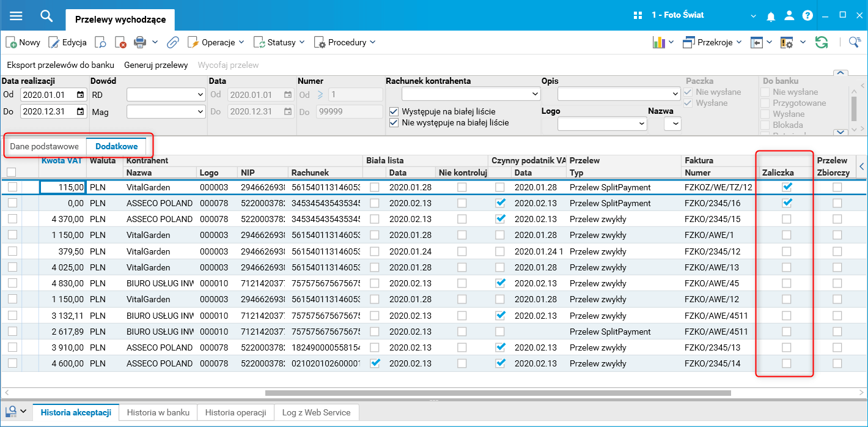Click the user profile icon
Screen dimensions: 868x427
[789, 15]
